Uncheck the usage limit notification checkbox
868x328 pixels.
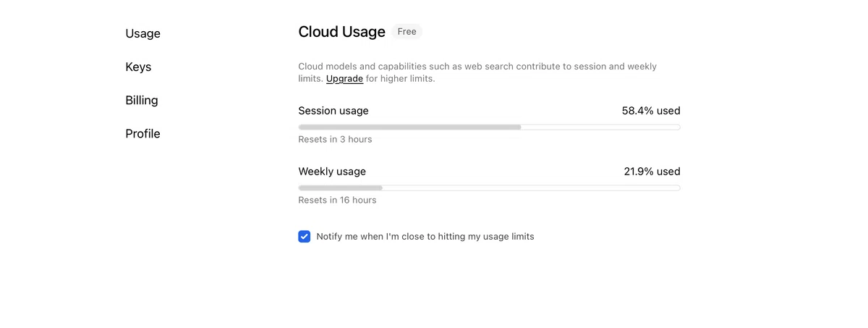point(305,236)
